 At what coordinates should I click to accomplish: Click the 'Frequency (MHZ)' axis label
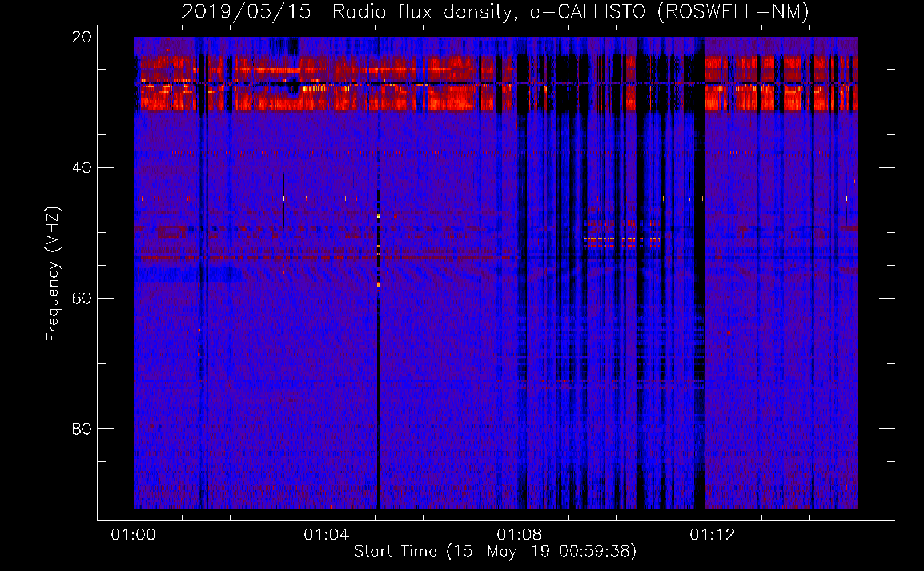tap(53, 274)
